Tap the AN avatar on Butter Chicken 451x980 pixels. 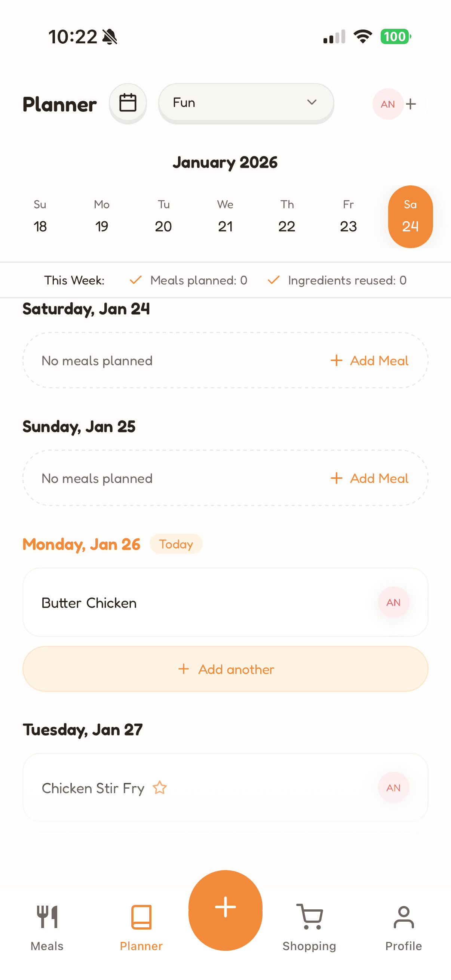pos(393,602)
